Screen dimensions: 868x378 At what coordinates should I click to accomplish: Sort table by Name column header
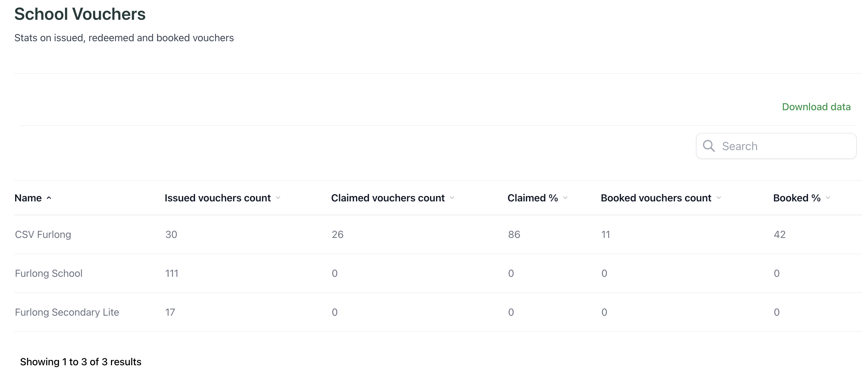coord(28,198)
